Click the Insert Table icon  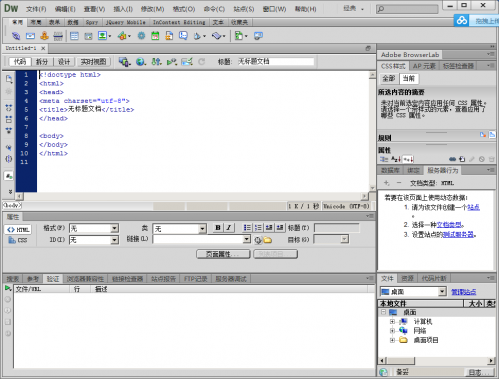[x=74, y=36]
